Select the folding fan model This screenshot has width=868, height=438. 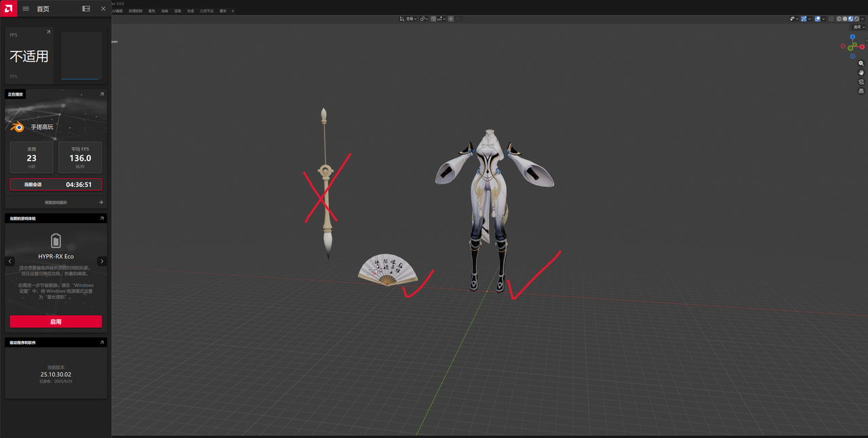pyautogui.click(x=387, y=270)
